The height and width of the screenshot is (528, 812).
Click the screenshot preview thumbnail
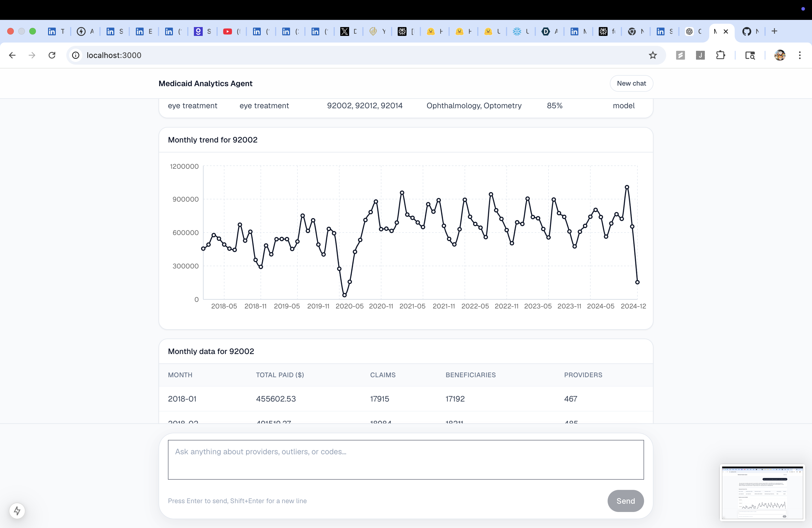pyautogui.click(x=762, y=493)
